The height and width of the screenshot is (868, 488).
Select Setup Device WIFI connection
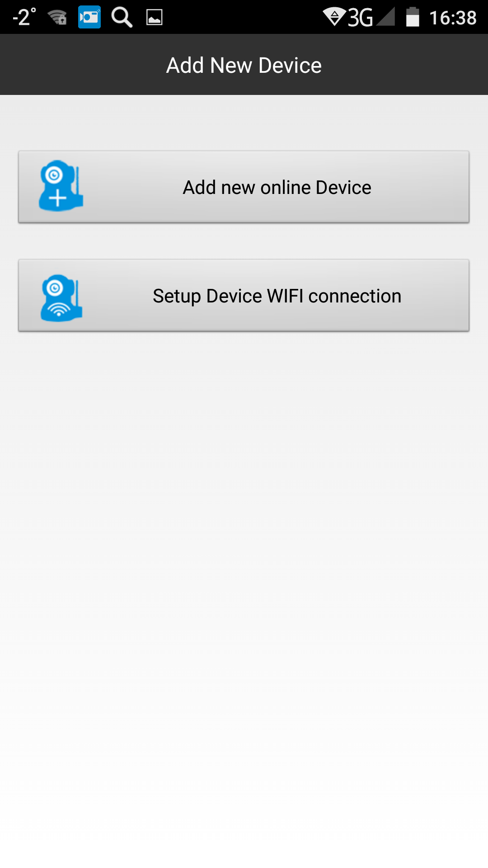click(244, 295)
